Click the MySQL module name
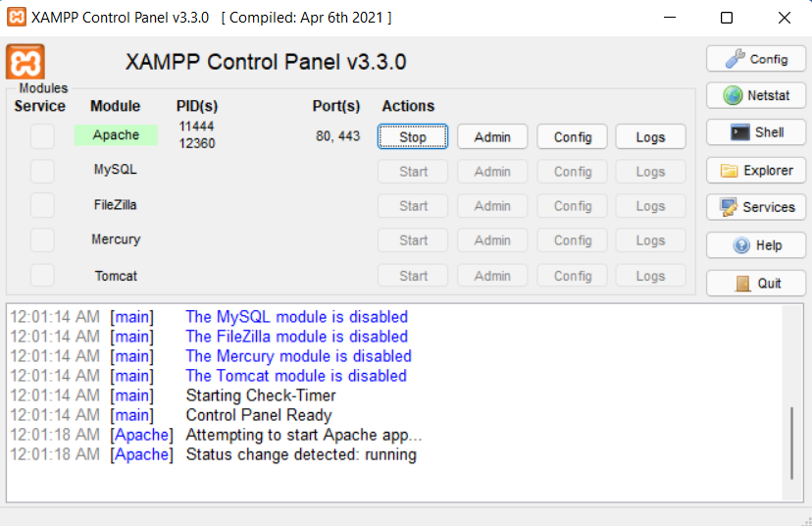Image resolution: width=812 pixels, height=526 pixels. 116,170
